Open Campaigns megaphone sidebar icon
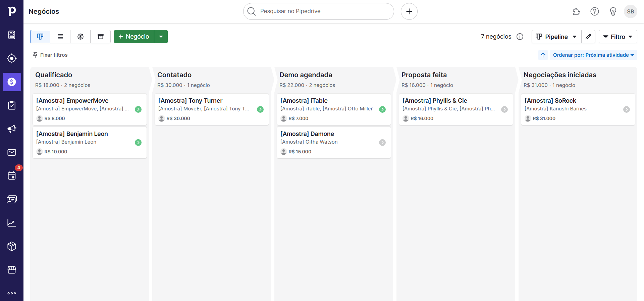The height and width of the screenshot is (301, 644). 12,129
